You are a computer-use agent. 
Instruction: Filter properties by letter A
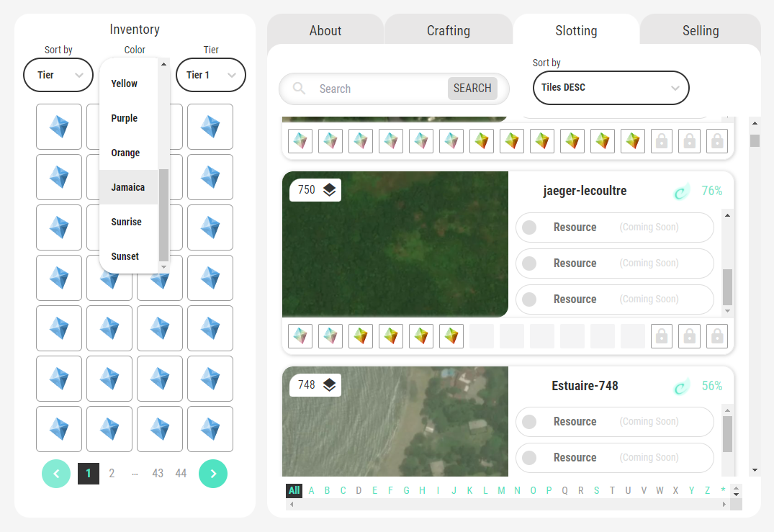312,490
